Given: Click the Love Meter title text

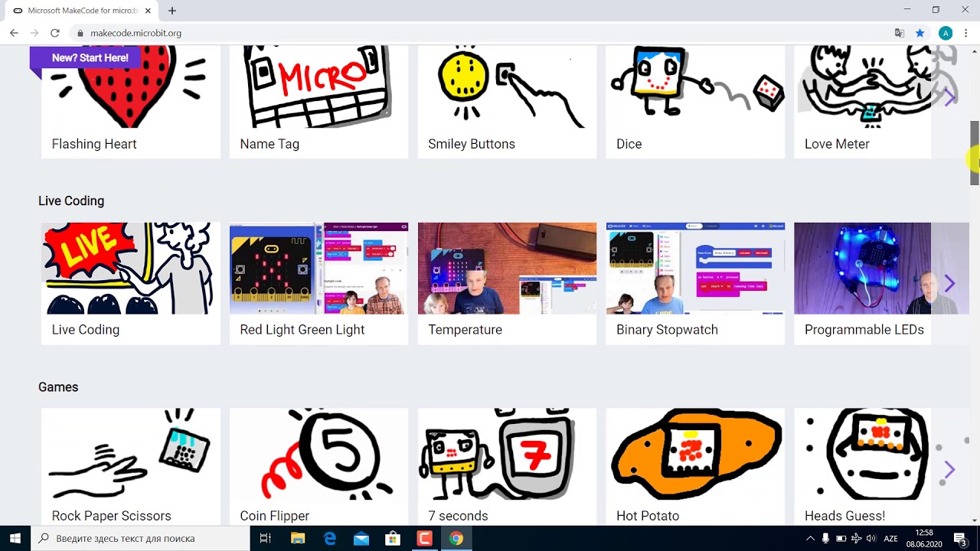Looking at the screenshot, I should [837, 144].
